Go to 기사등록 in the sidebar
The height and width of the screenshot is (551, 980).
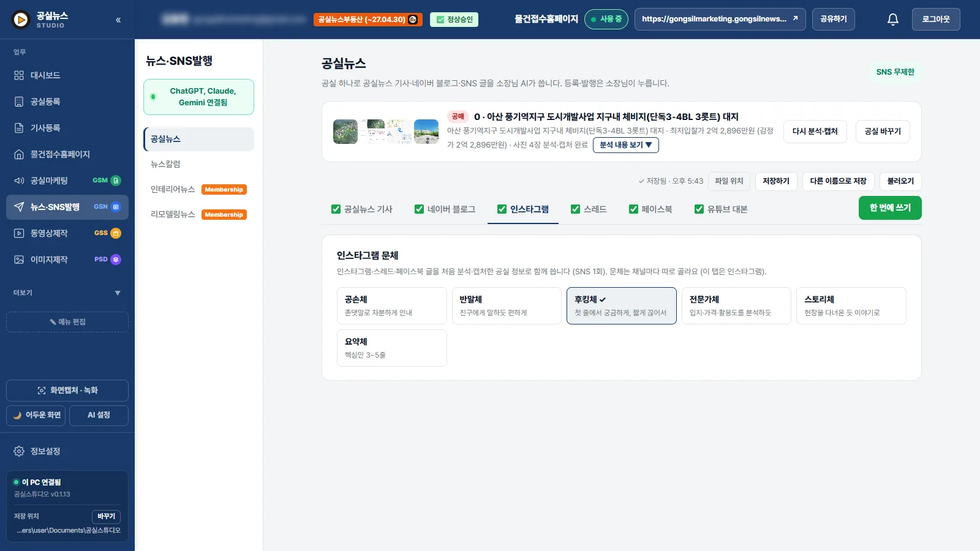click(x=67, y=128)
